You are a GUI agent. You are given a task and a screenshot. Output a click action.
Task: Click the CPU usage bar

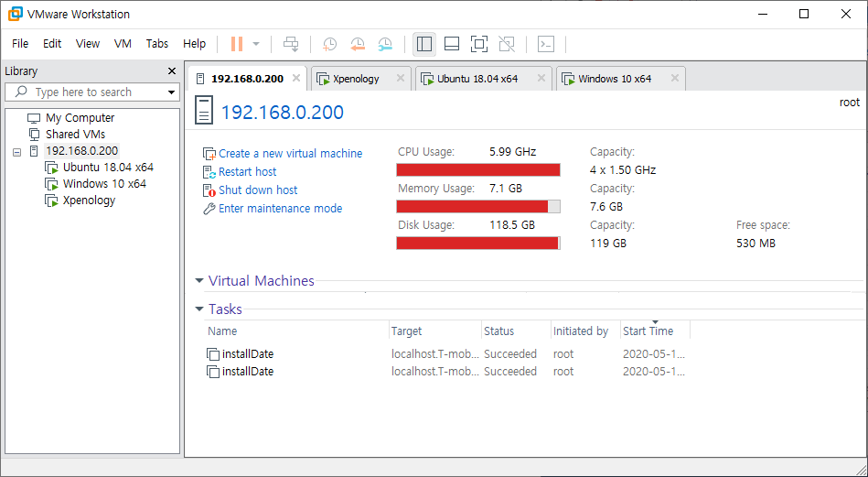478,170
